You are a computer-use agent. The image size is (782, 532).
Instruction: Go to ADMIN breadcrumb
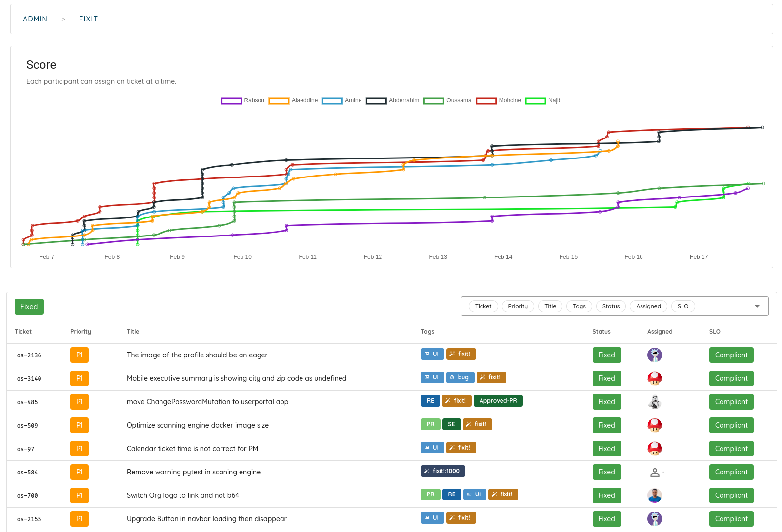35,19
